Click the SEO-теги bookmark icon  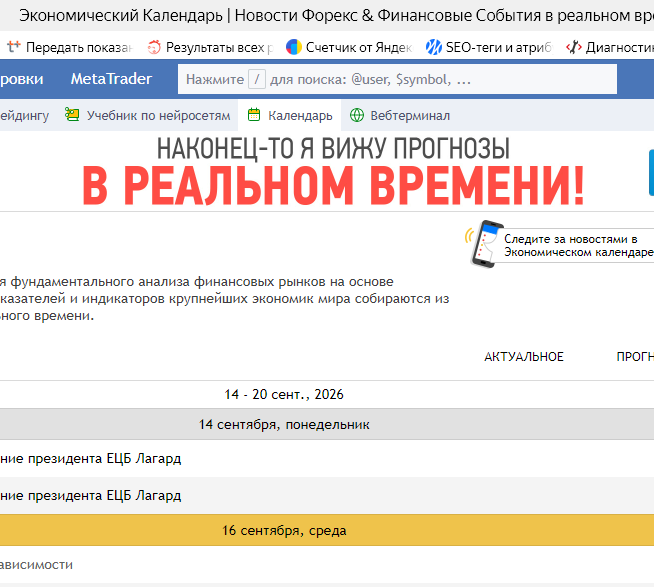434,47
